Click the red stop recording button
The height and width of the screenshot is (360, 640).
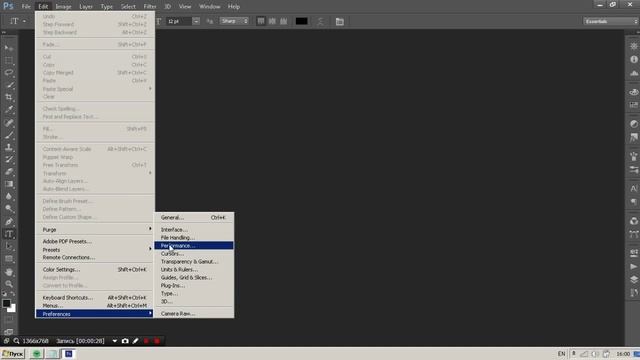pyautogui.click(x=157, y=341)
